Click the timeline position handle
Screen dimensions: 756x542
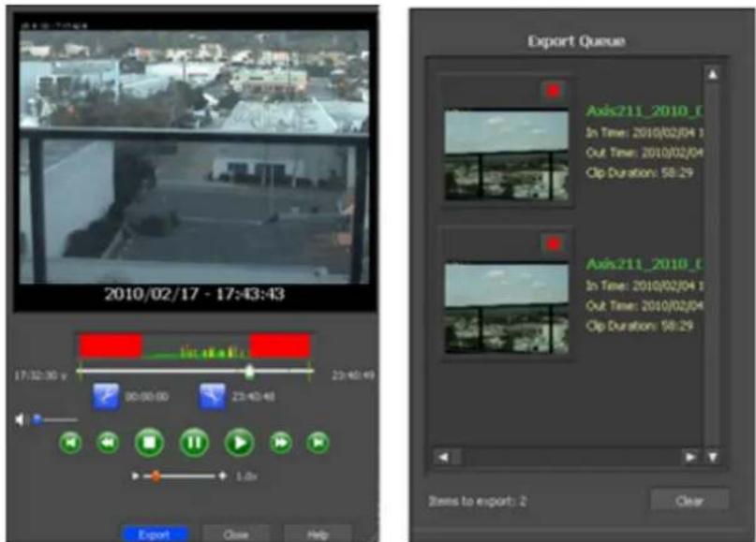(x=249, y=372)
